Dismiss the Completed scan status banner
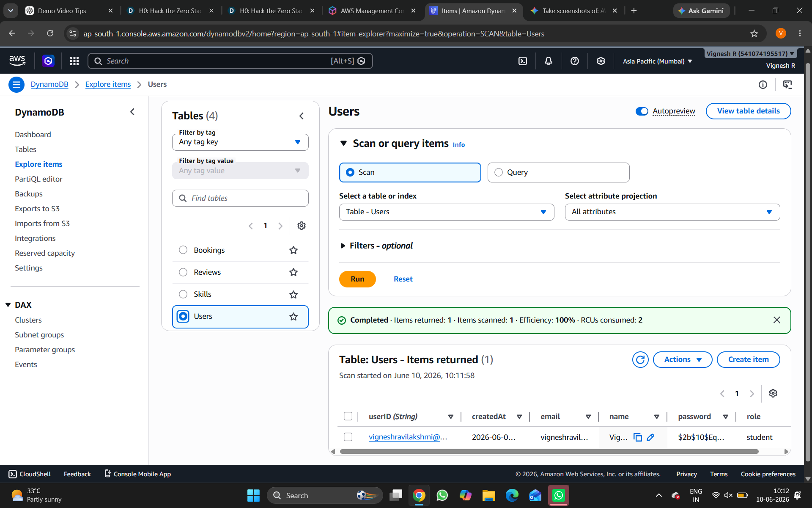The image size is (812, 508). (777, 320)
